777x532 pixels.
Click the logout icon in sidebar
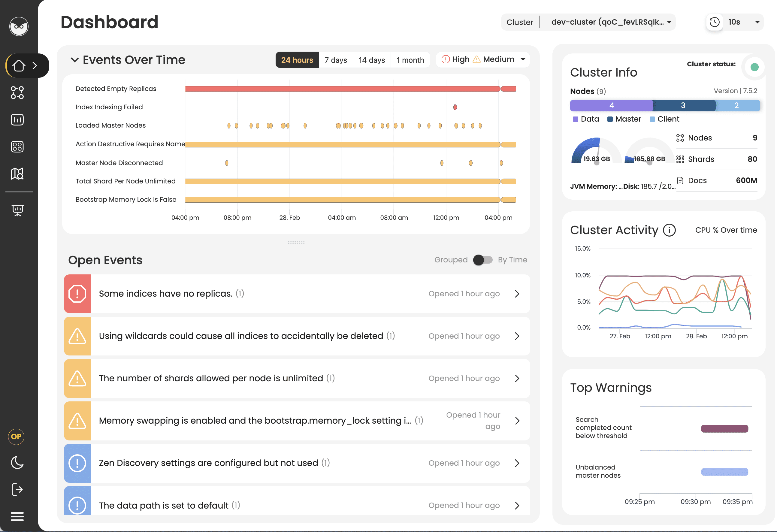pyautogui.click(x=17, y=490)
